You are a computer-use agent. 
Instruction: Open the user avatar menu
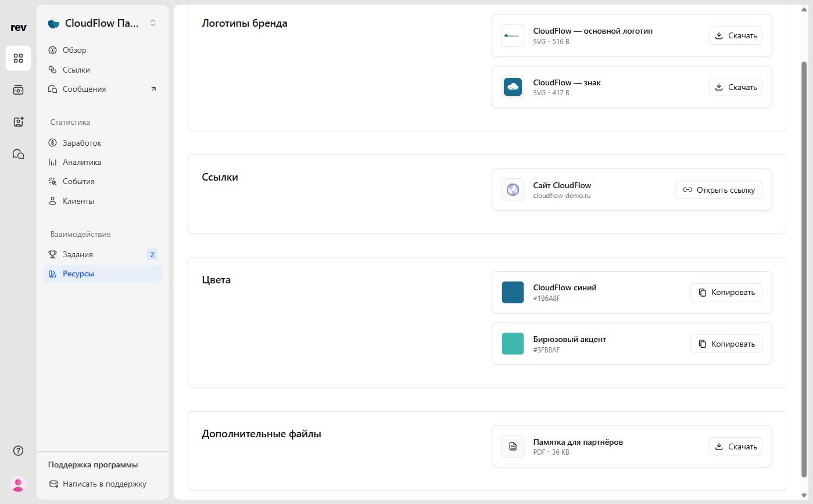18,484
